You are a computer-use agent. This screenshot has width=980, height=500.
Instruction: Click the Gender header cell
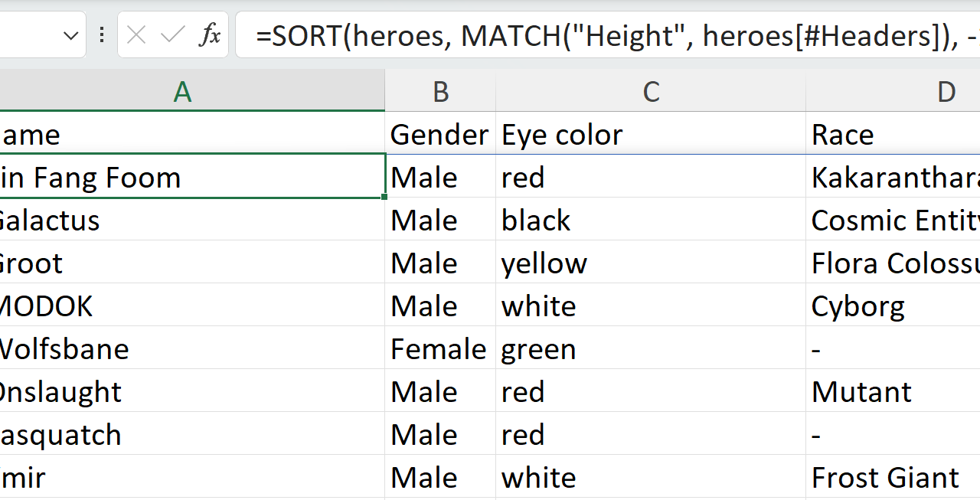439,135
